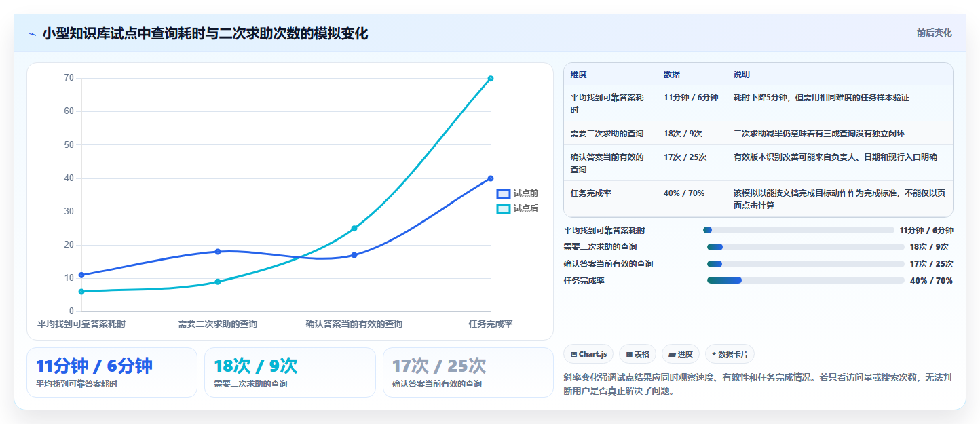Click the 平均找到可靠答案耗时 progress bar
The image size is (980, 424).
tap(799, 230)
